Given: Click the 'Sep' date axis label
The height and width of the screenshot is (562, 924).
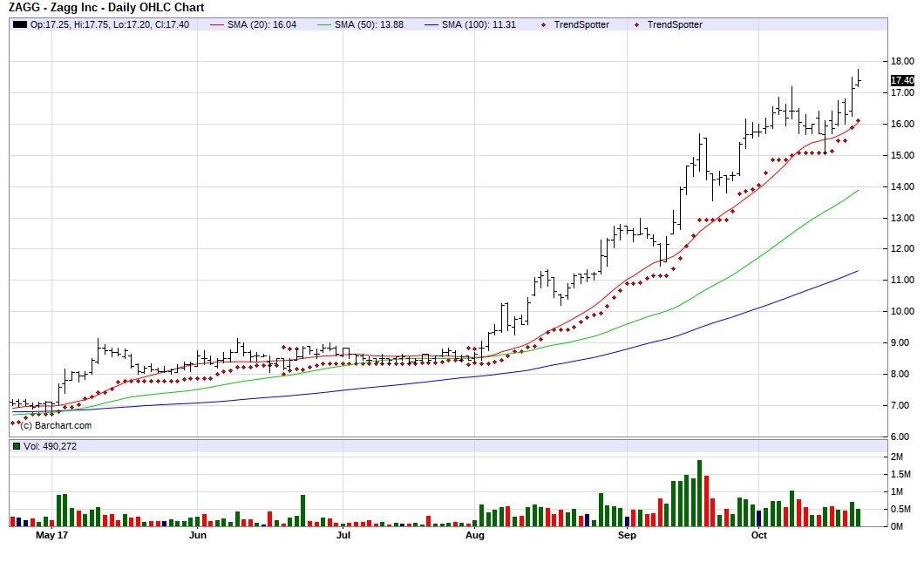Looking at the screenshot, I should [627, 535].
